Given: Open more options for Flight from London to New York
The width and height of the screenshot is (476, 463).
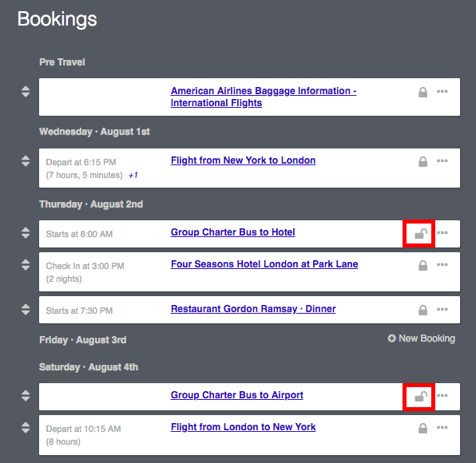Looking at the screenshot, I should pyautogui.click(x=442, y=428).
